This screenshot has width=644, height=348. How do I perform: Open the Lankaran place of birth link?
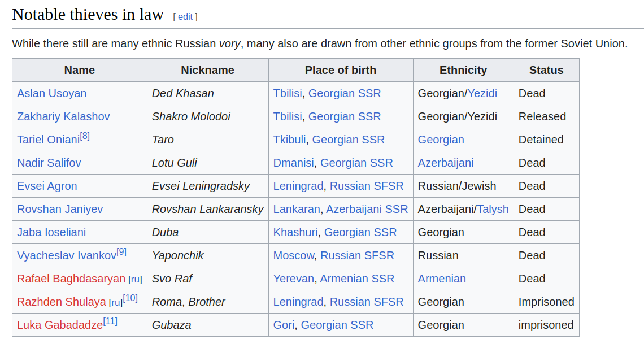(x=296, y=209)
